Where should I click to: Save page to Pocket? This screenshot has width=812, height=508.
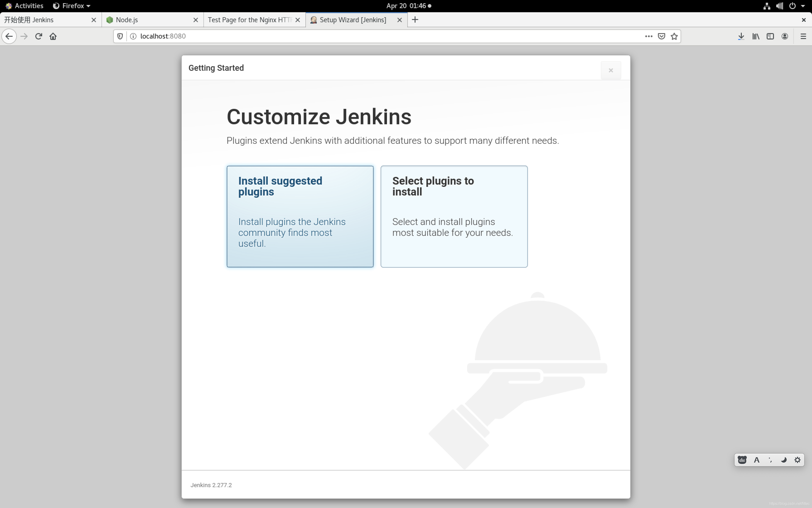(x=661, y=36)
